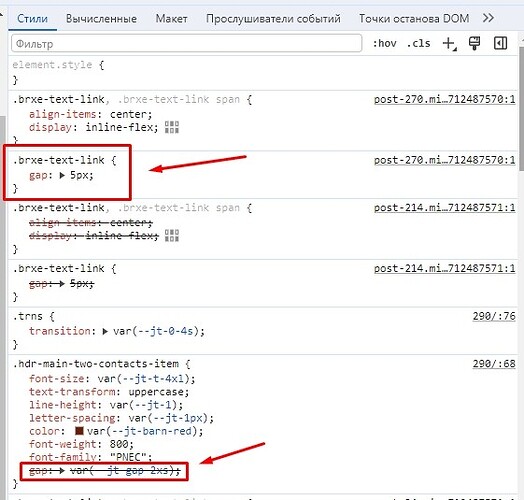The height and width of the screenshot is (500, 524).
Task: Open the Макет tab
Action: tap(171, 18)
